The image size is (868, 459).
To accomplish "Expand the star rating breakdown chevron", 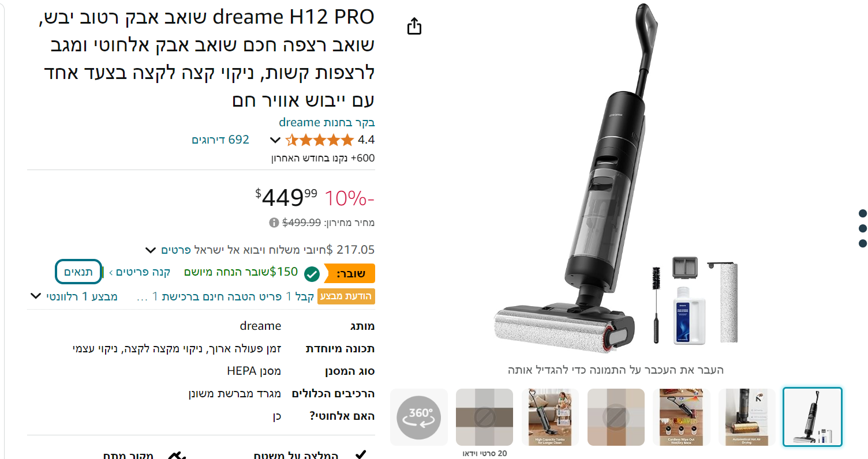I will 276,140.
